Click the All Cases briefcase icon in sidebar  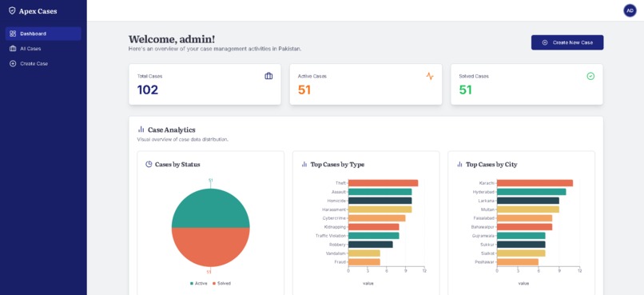[13, 49]
